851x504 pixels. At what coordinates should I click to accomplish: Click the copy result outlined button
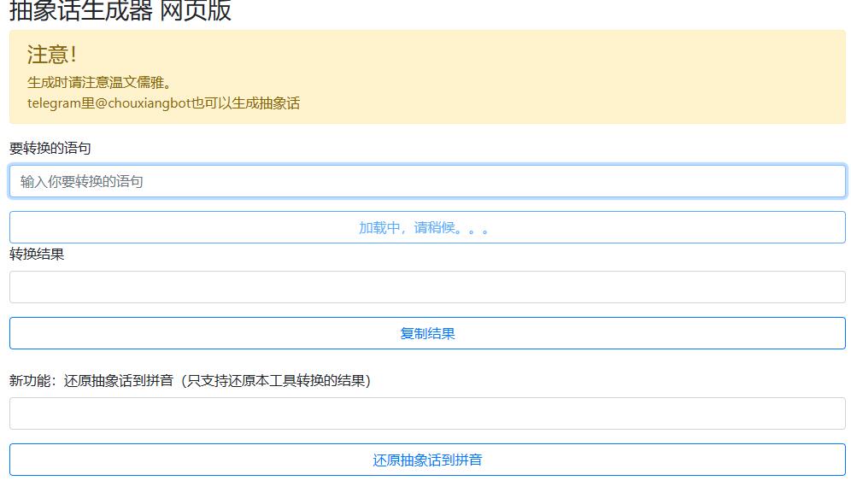pos(425,332)
